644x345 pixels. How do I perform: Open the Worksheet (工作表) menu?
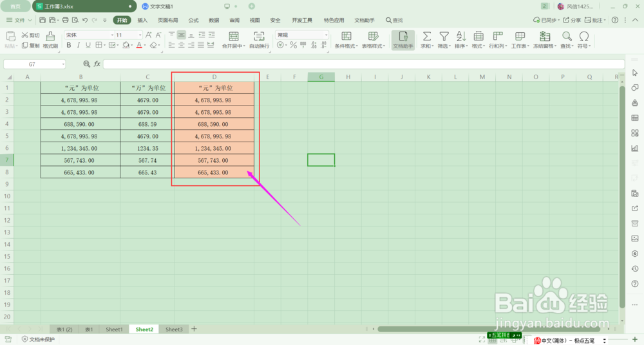(x=520, y=40)
